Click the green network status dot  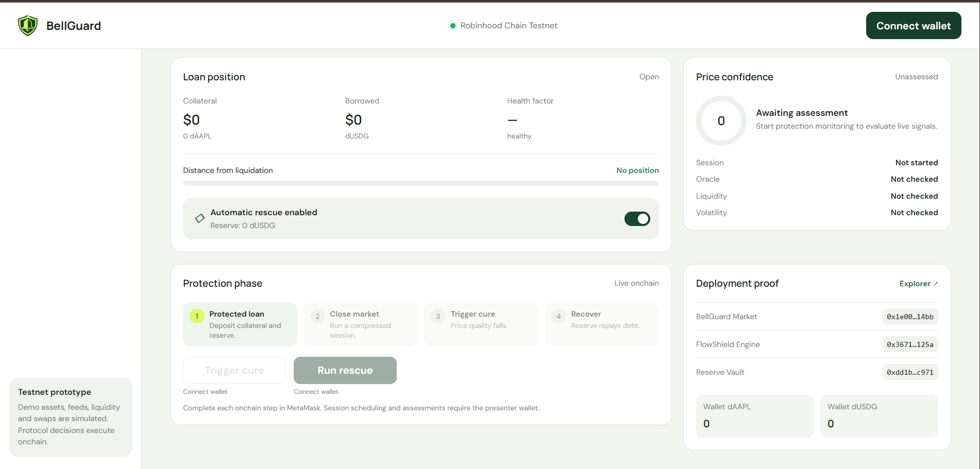coord(452,26)
